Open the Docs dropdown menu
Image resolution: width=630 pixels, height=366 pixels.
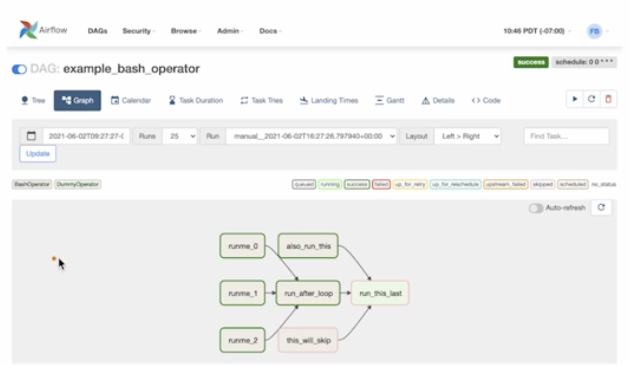[270, 31]
